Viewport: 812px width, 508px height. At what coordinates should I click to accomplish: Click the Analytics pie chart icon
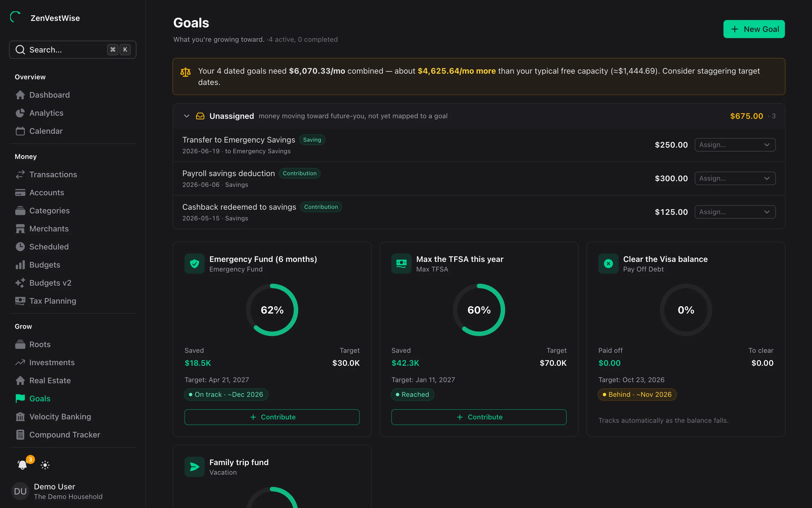(x=20, y=113)
